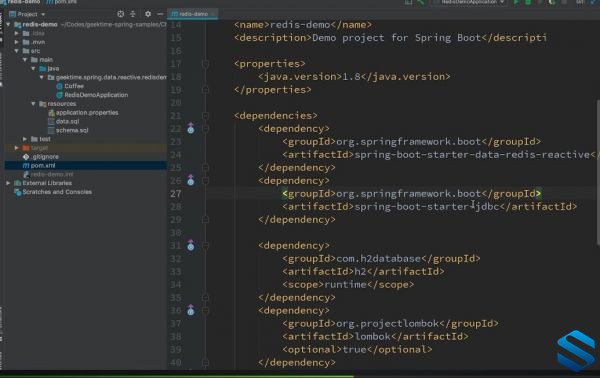
Task: Click fold marker at dependency line 36
Action: [205, 311]
